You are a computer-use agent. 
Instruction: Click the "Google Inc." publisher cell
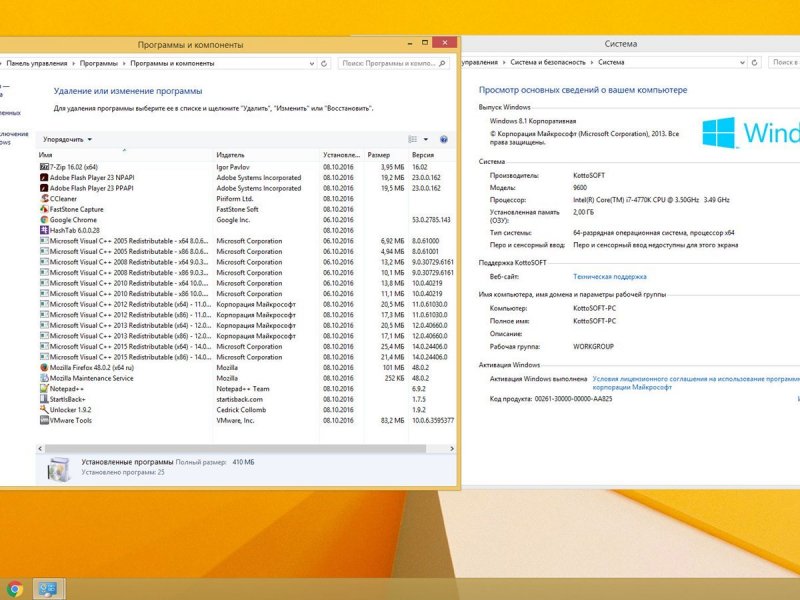point(233,220)
